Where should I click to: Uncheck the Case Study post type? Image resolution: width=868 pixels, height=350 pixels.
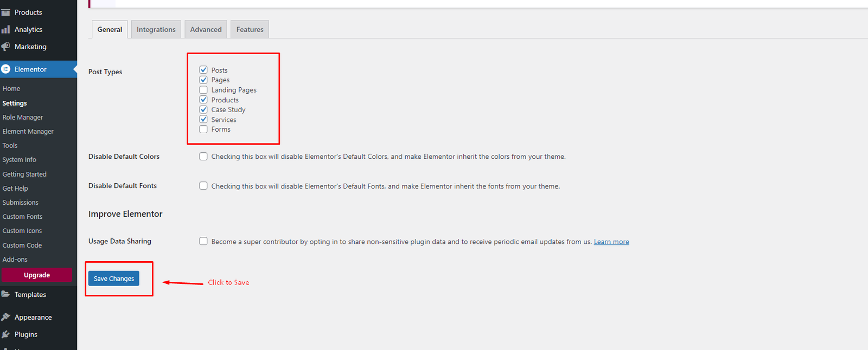pyautogui.click(x=203, y=109)
